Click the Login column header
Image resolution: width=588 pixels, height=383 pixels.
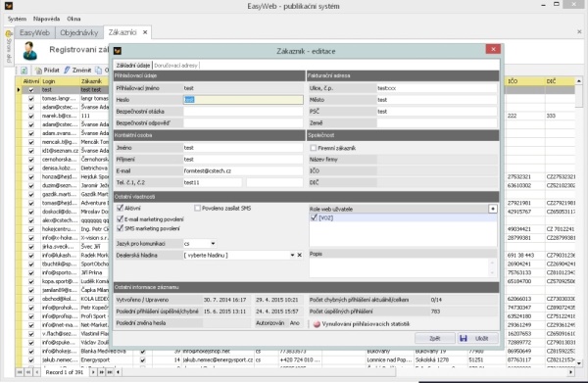60,81
